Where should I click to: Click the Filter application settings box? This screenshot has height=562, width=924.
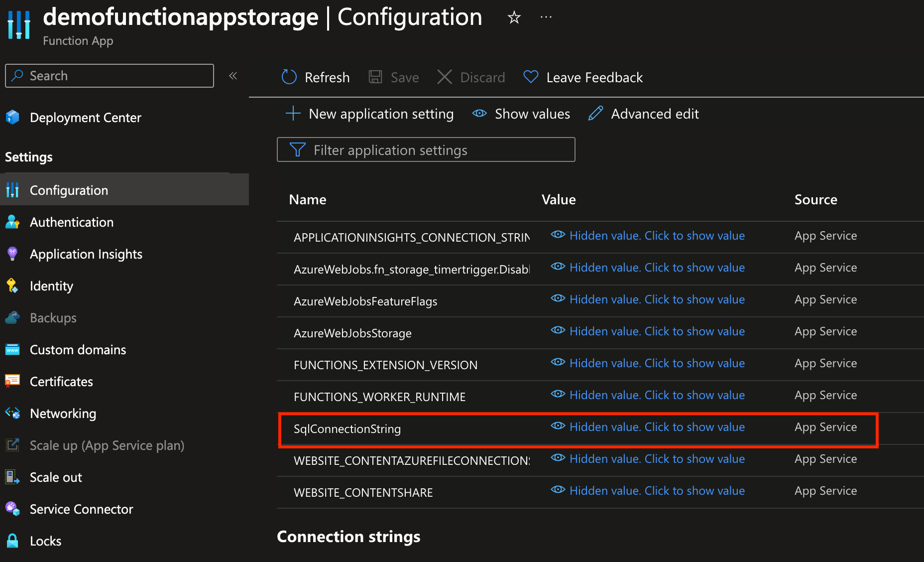426,149
